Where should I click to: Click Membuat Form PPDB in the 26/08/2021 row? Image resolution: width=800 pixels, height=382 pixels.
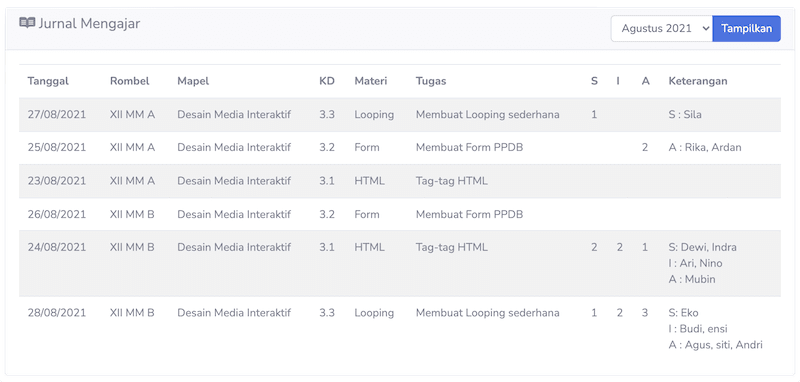pyautogui.click(x=469, y=214)
